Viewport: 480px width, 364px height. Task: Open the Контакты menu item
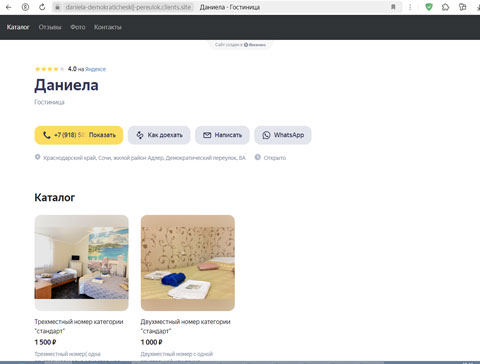click(x=108, y=27)
